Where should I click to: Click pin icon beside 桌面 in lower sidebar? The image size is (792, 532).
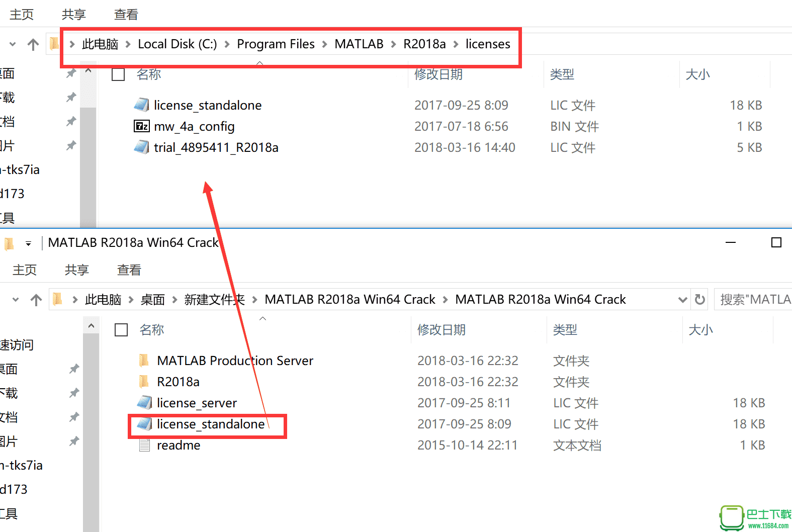(74, 369)
